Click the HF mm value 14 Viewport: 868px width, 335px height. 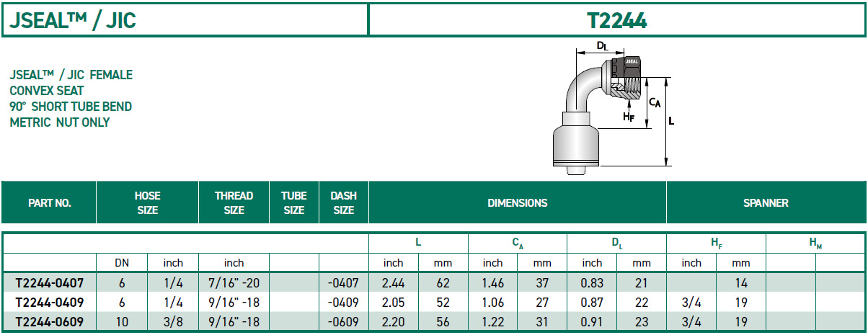[741, 284]
